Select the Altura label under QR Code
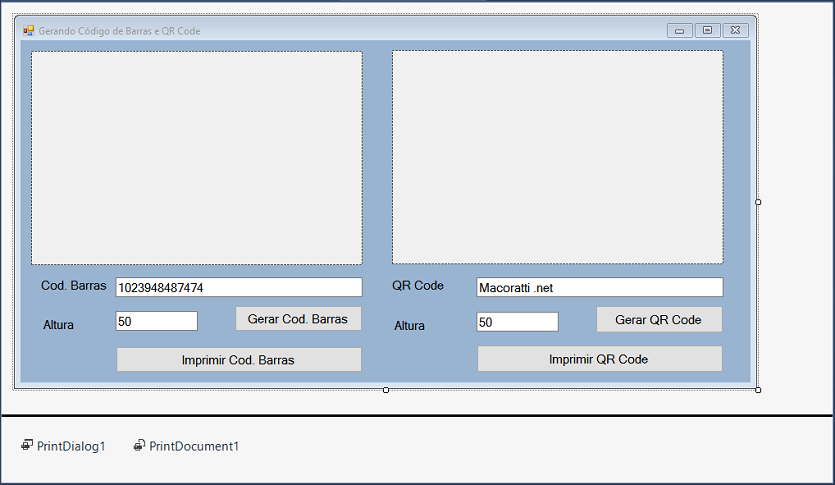 [409, 326]
